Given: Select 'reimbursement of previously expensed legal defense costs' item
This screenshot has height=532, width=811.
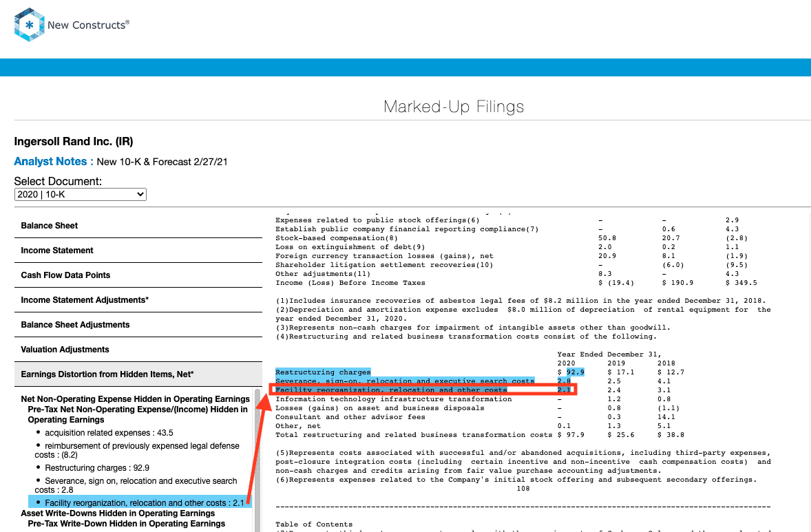Looking at the screenshot, I should (x=137, y=450).
